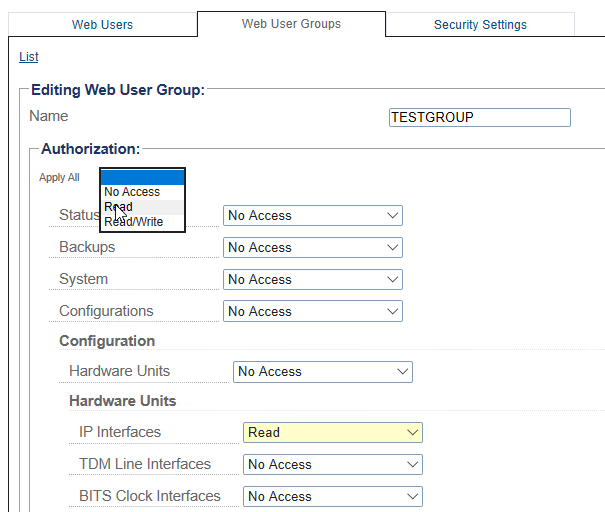Click the chevron arrow of IP Interfaces dropdown
Image resolution: width=605 pixels, height=512 pixels.
pyautogui.click(x=413, y=433)
